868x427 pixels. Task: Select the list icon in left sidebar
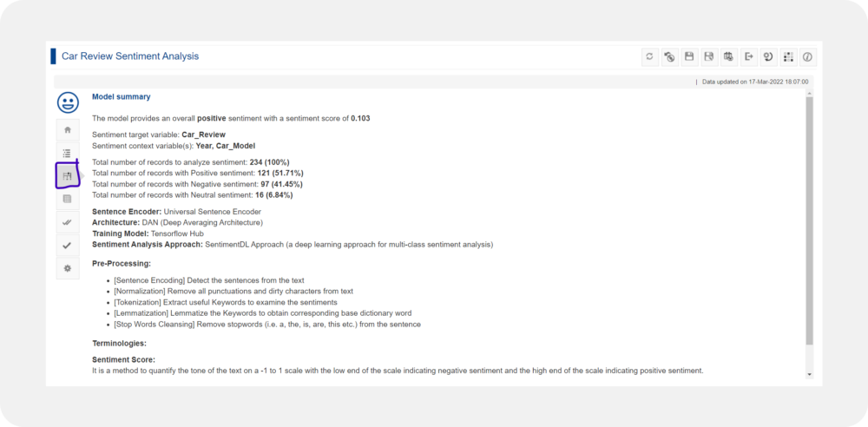pyautogui.click(x=68, y=153)
